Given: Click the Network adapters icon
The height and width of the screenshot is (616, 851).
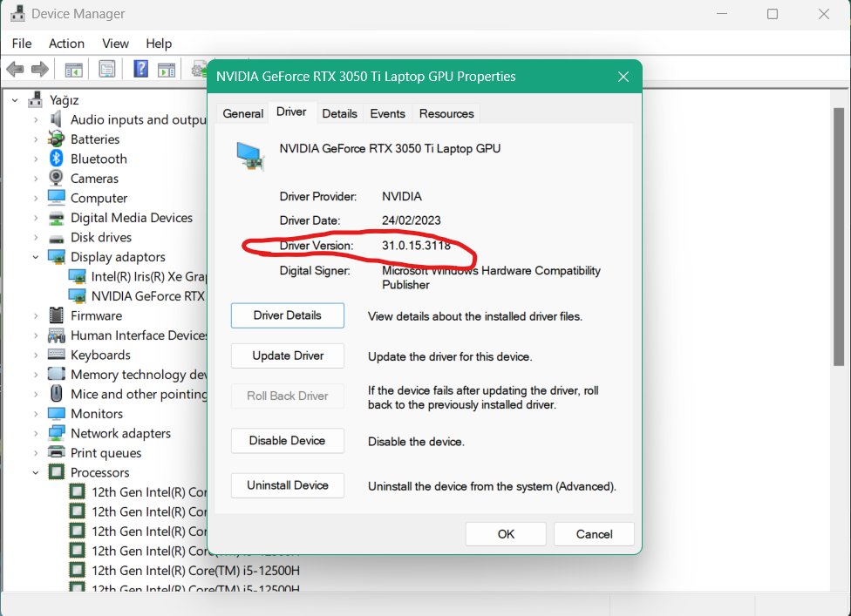Looking at the screenshot, I should point(56,433).
